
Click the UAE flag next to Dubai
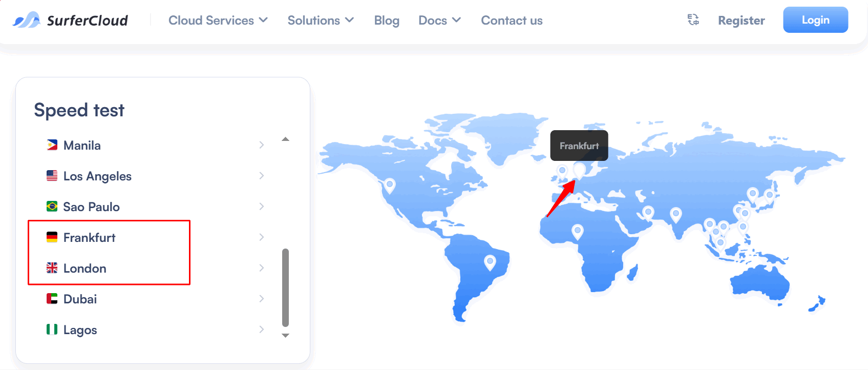(52, 299)
